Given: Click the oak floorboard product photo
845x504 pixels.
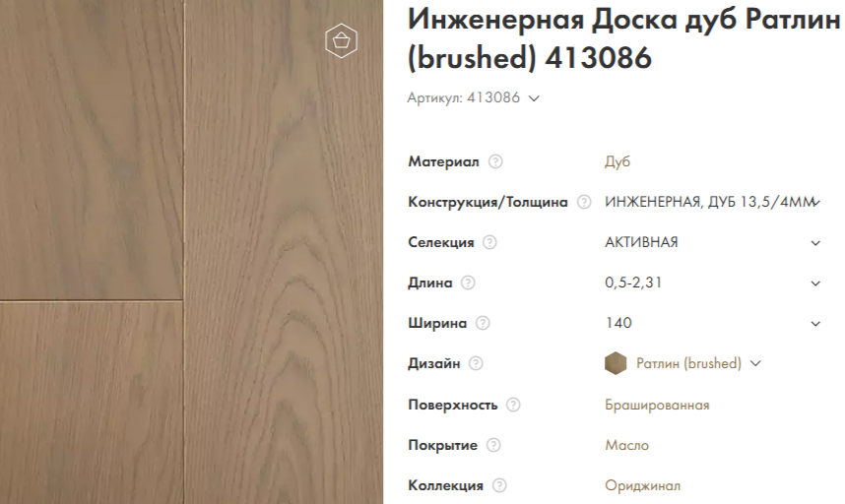Looking at the screenshot, I should point(191,252).
